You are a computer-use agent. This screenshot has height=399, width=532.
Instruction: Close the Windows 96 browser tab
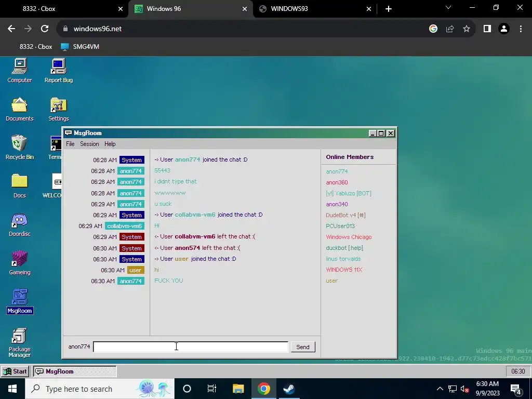pyautogui.click(x=245, y=9)
